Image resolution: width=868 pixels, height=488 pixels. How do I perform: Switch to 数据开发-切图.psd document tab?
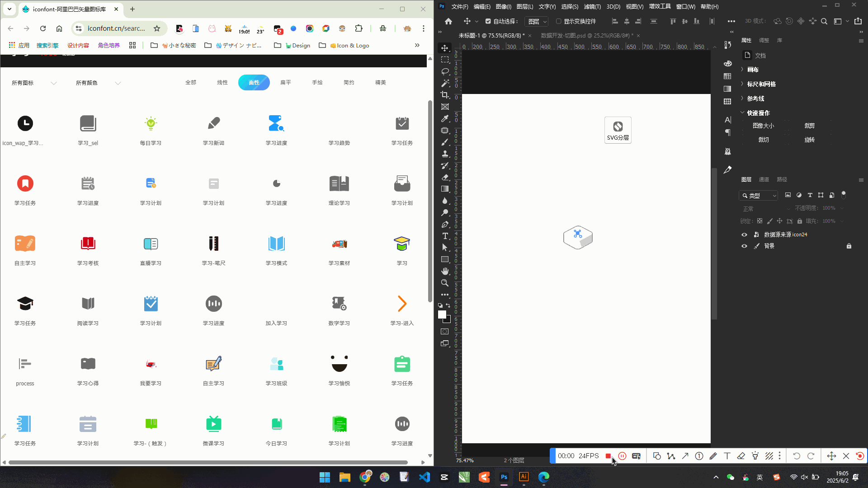[587, 35]
